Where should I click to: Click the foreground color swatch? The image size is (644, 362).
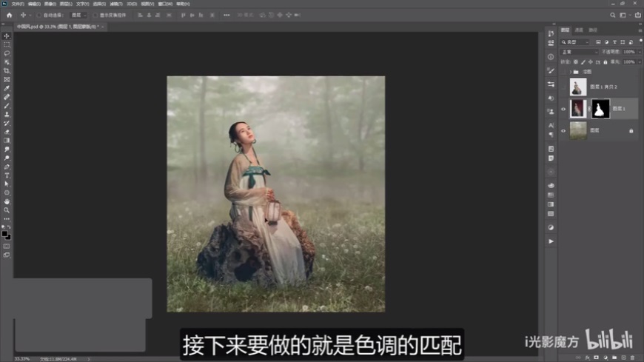click(x=4, y=233)
